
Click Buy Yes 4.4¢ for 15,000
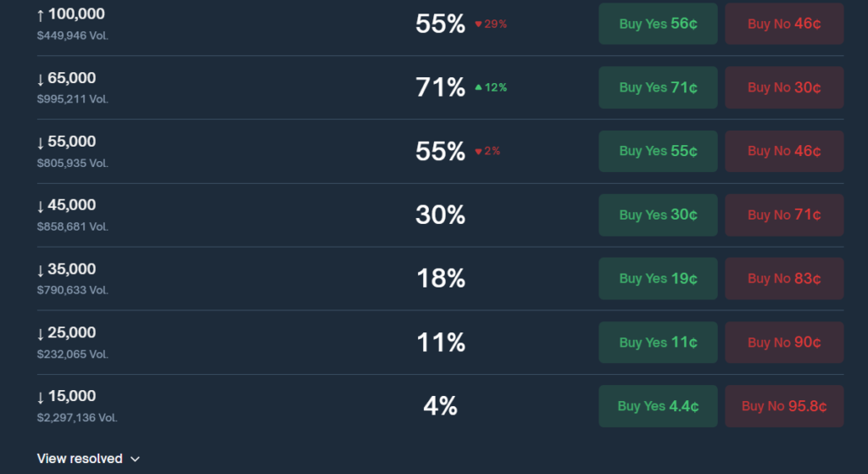(x=658, y=406)
